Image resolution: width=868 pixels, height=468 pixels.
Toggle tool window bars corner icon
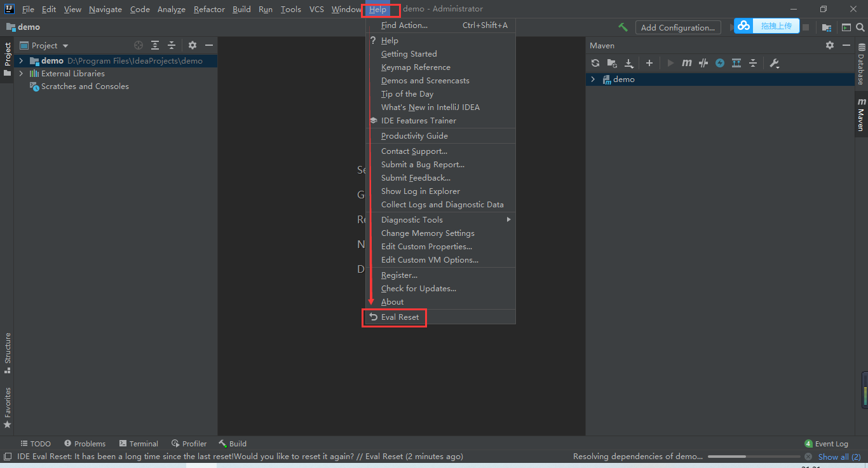[7, 457]
